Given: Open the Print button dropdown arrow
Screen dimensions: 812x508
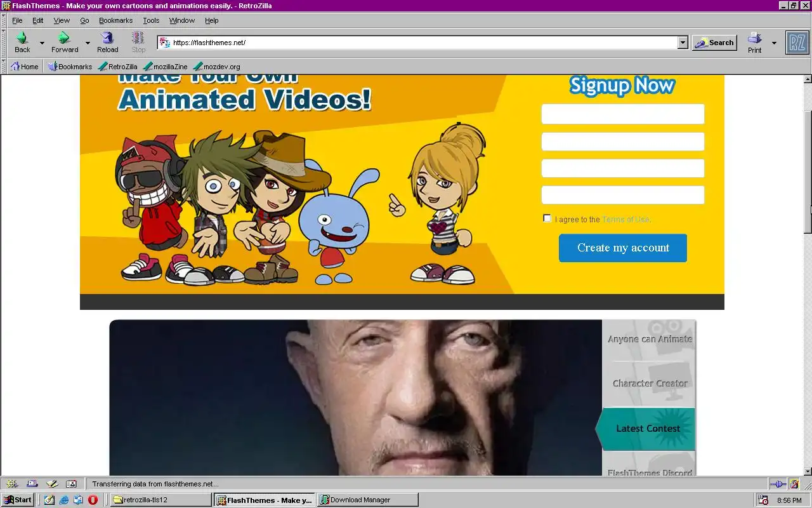Looking at the screenshot, I should [x=774, y=43].
